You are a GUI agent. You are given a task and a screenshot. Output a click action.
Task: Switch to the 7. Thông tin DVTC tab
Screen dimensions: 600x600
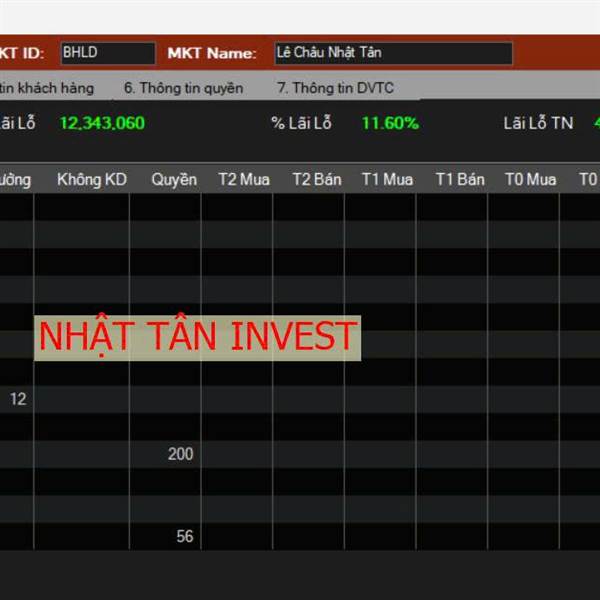(335, 88)
